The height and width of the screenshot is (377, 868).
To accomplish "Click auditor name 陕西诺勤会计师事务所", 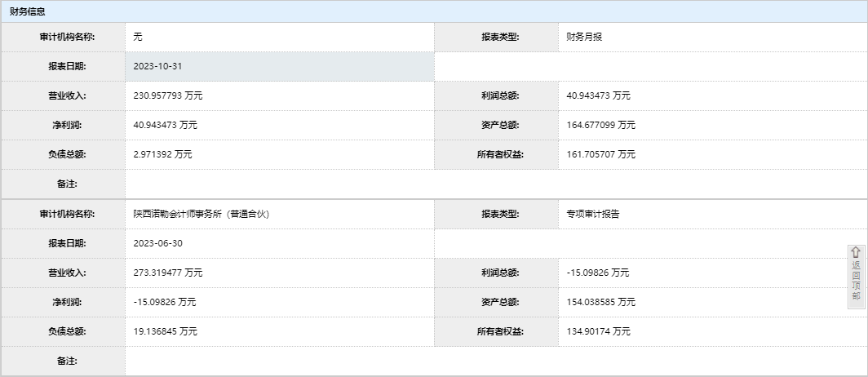I will [201, 214].
